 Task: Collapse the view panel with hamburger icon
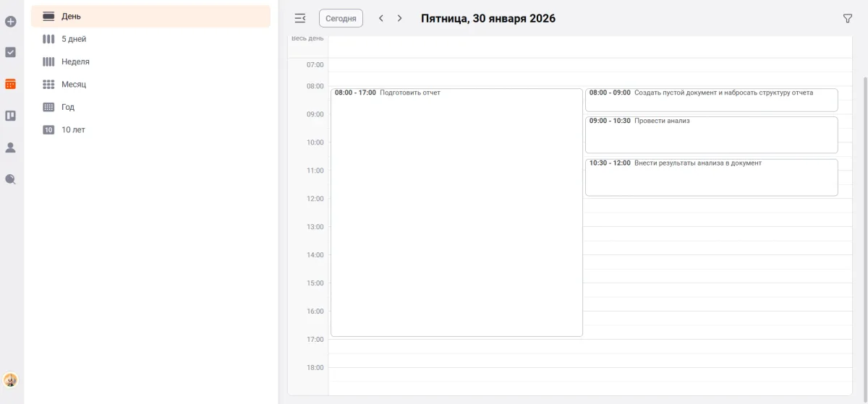[x=300, y=18]
